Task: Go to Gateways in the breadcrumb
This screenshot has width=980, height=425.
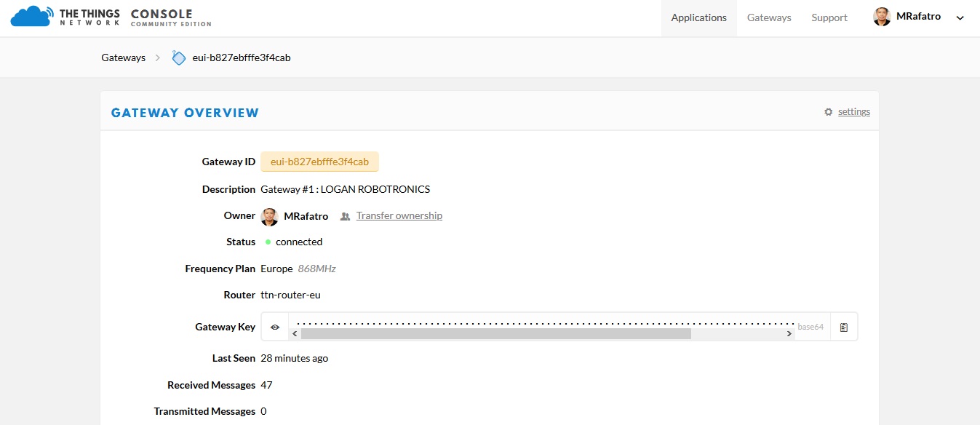Action: click(123, 57)
